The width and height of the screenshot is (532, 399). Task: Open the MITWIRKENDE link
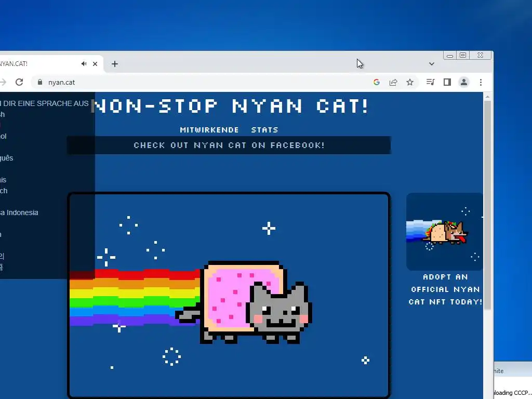tap(209, 130)
